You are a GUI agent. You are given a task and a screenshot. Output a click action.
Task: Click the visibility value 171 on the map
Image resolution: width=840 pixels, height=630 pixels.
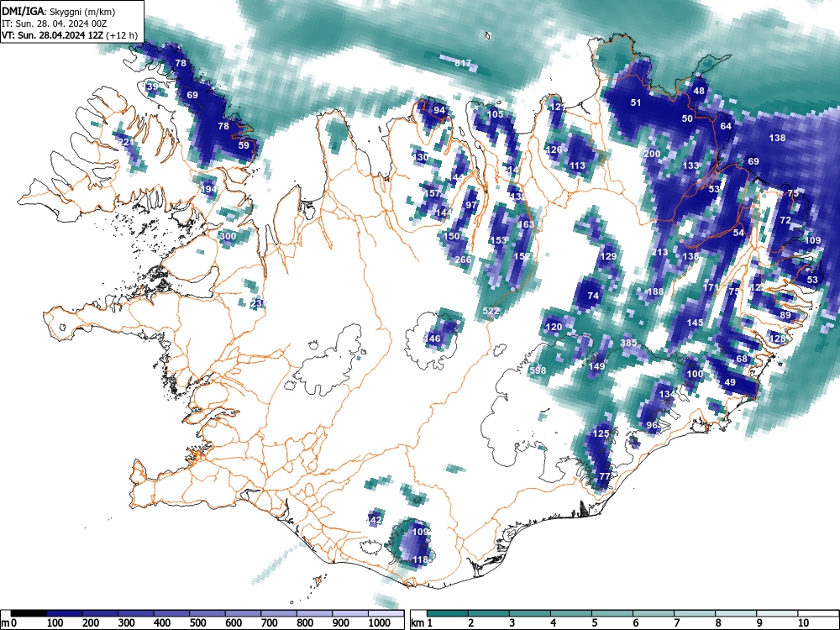click(x=710, y=287)
